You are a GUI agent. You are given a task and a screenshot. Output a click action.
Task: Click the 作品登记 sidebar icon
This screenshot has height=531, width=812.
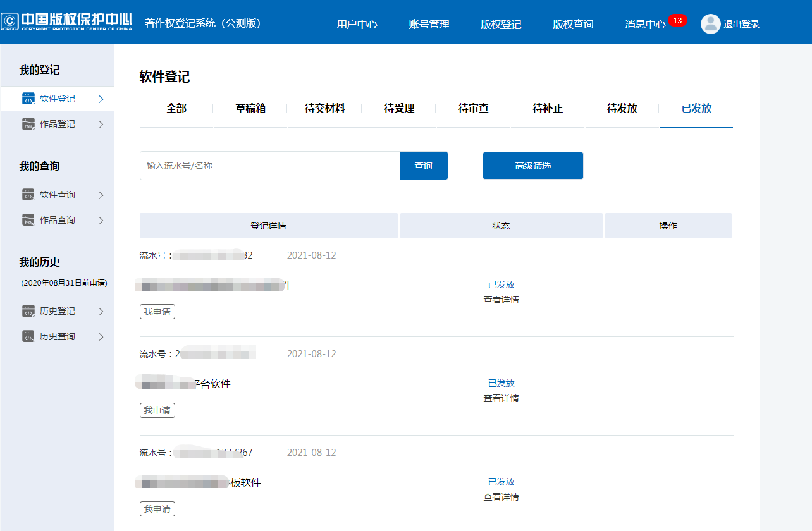pyautogui.click(x=28, y=124)
